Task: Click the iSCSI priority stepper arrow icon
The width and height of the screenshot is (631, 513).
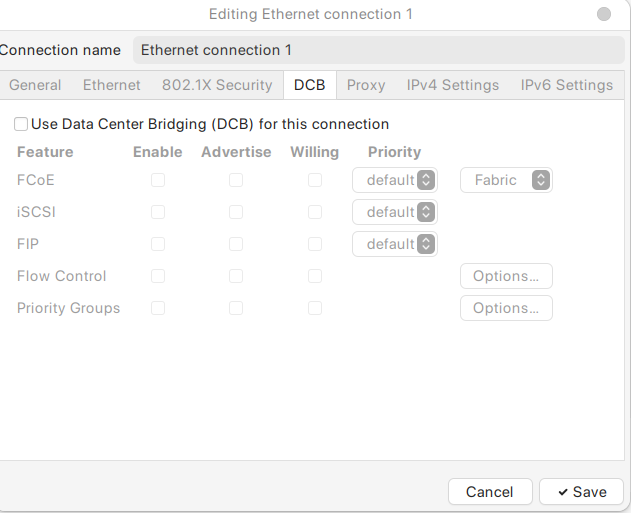Action: click(x=426, y=212)
